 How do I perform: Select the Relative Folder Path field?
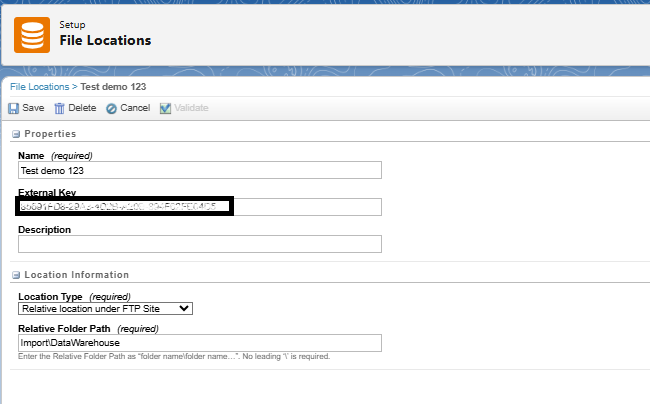(x=200, y=343)
